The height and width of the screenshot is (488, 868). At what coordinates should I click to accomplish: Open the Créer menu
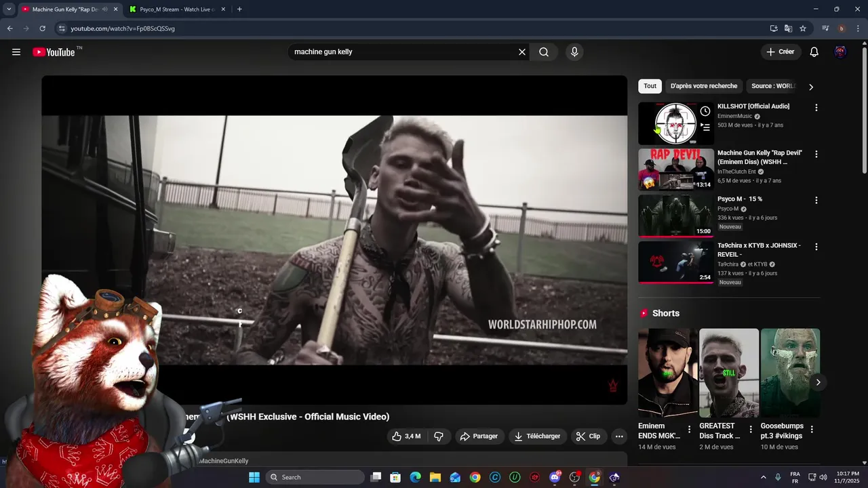tap(781, 52)
